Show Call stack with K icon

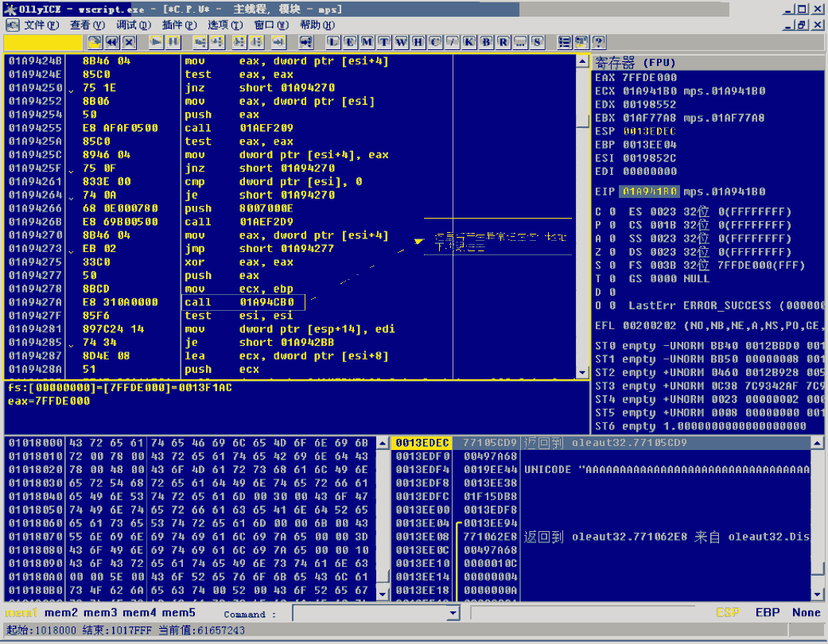tap(469, 42)
